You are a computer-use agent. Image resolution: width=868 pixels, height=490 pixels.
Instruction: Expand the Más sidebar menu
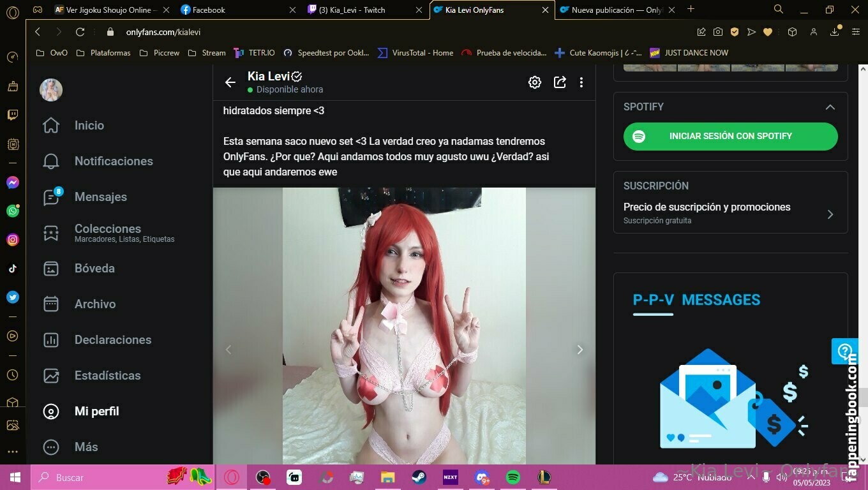[86, 447]
